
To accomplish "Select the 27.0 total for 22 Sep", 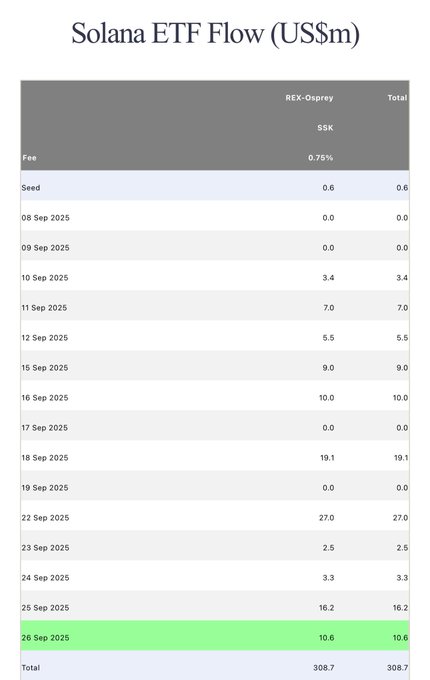I will click(x=401, y=518).
